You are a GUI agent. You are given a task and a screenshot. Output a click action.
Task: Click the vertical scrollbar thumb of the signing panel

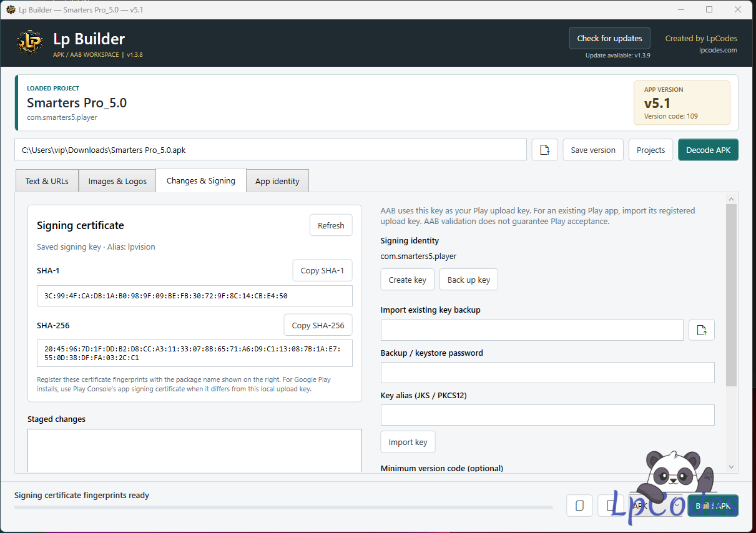pyautogui.click(x=732, y=295)
